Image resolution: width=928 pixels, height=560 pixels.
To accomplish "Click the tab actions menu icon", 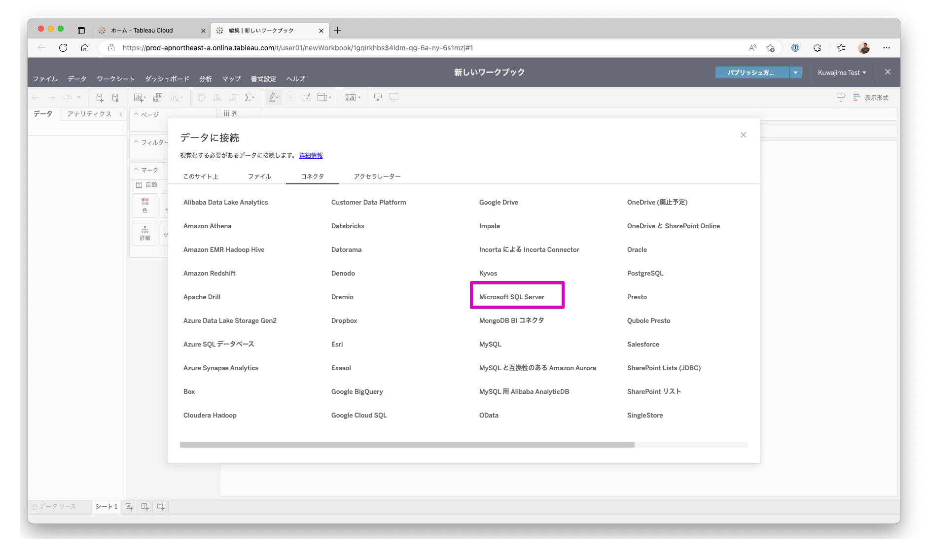I will [81, 31].
